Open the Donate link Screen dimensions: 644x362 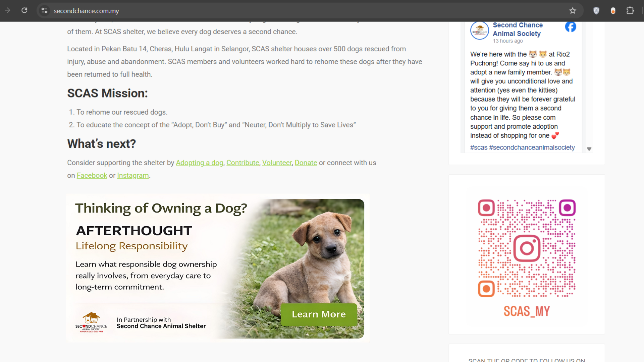click(306, 163)
